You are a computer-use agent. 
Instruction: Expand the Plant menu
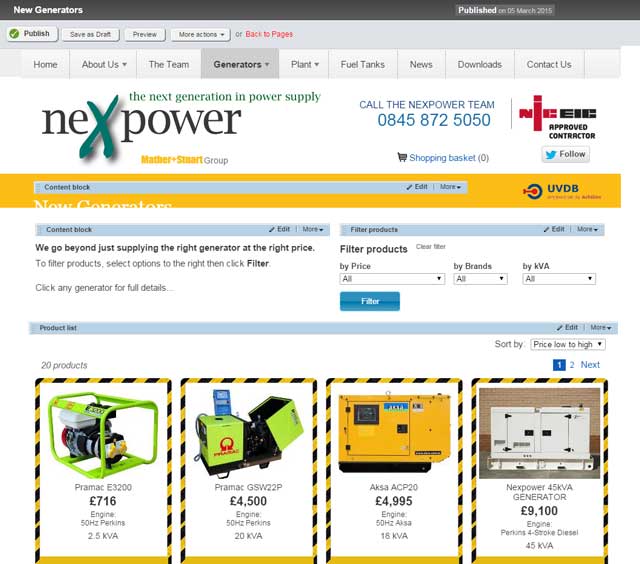(x=304, y=64)
